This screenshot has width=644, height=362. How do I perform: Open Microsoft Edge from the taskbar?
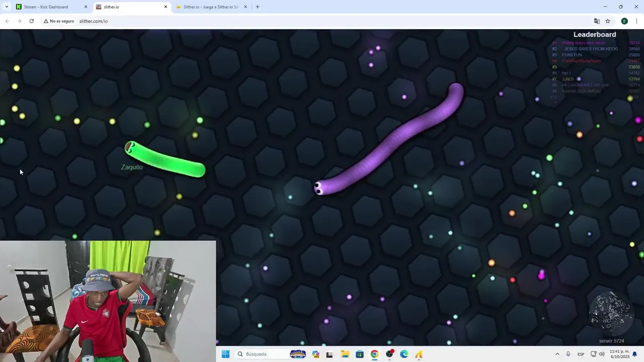(x=404, y=354)
